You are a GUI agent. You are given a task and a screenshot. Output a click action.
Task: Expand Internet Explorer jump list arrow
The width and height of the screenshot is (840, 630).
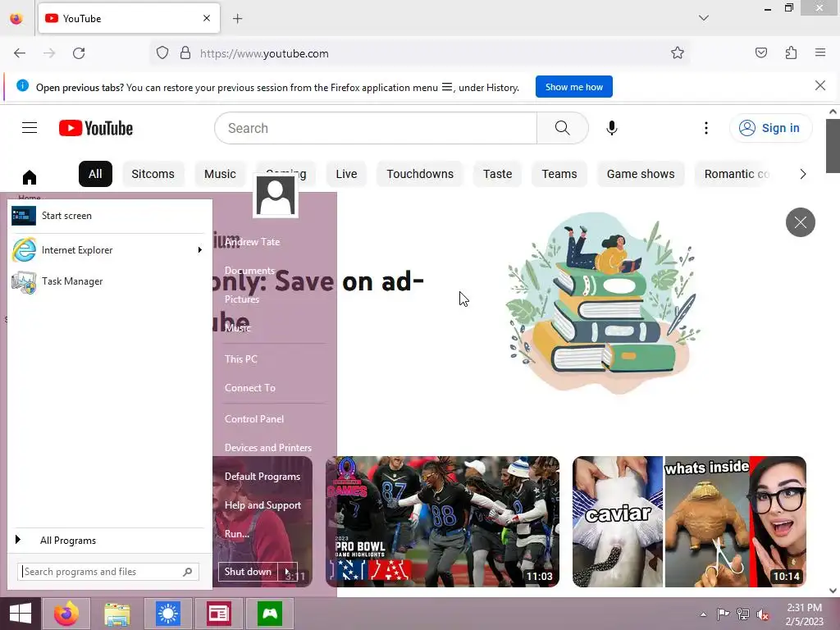(x=200, y=250)
